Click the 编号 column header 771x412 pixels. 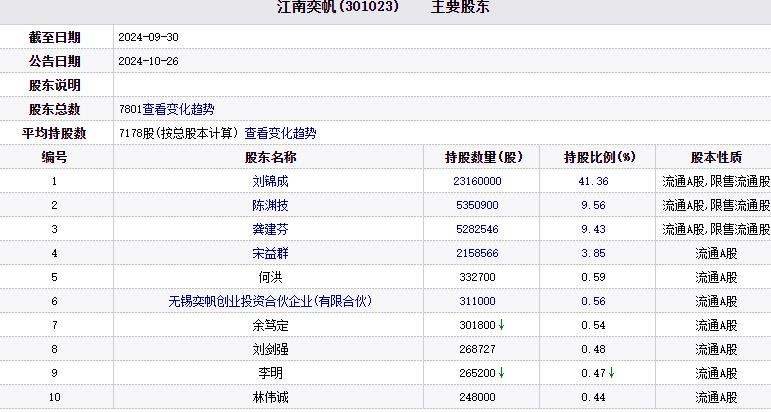(55, 157)
